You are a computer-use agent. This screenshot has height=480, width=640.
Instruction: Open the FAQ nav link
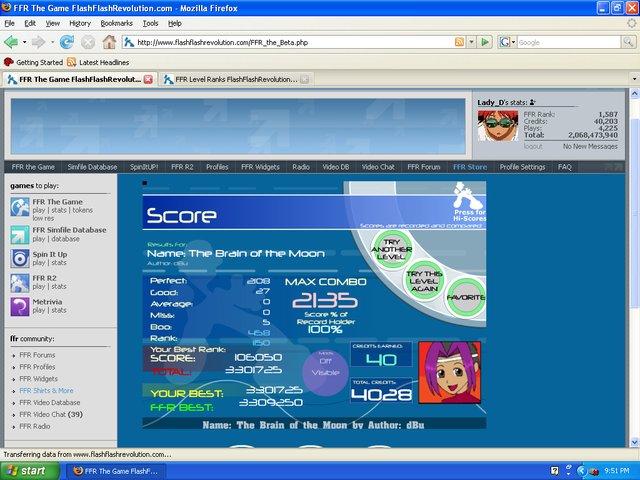pyautogui.click(x=564, y=167)
